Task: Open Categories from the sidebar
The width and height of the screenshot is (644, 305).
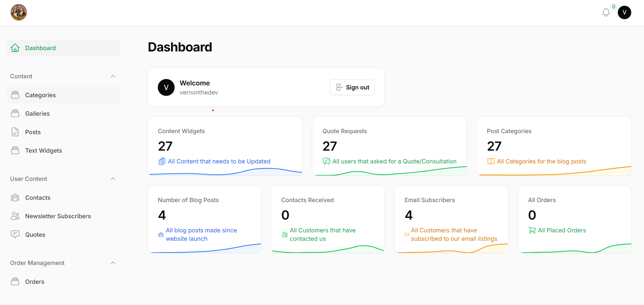Action: pyautogui.click(x=63, y=95)
